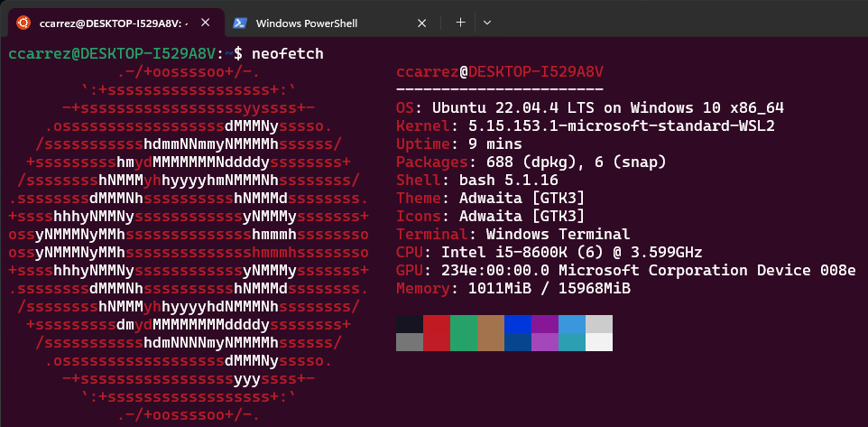This screenshot has width=868, height=427.
Task: Click the light purple color block in the bottom row
Action: tap(545, 342)
